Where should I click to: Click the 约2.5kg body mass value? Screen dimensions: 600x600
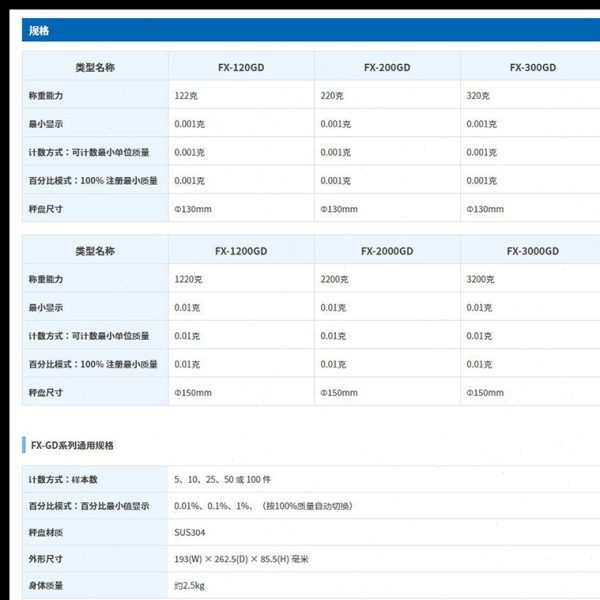point(189,585)
